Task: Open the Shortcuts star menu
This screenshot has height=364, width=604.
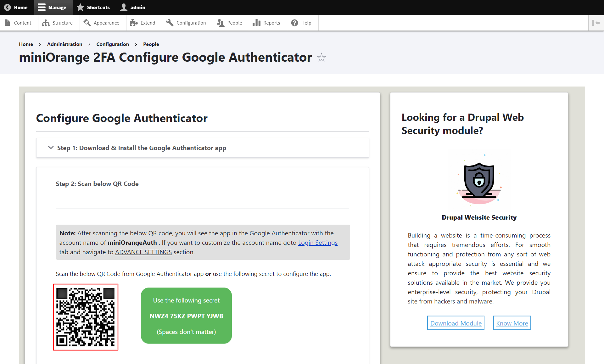Action: (x=93, y=7)
